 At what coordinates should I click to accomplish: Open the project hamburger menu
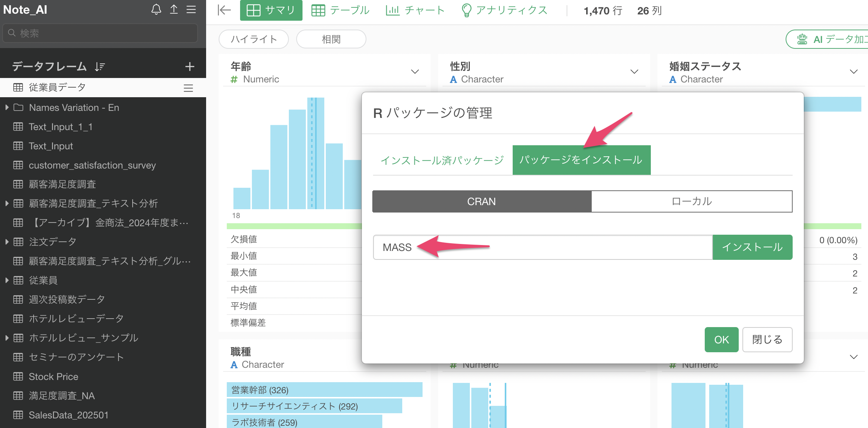click(x=191, y=10)
